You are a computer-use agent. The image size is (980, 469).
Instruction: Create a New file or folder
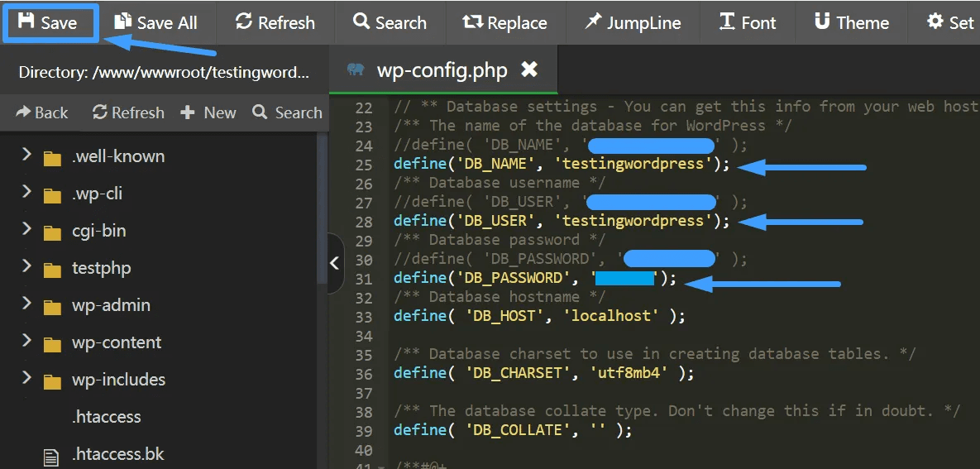pyautogui.click(x=208, y=112)
